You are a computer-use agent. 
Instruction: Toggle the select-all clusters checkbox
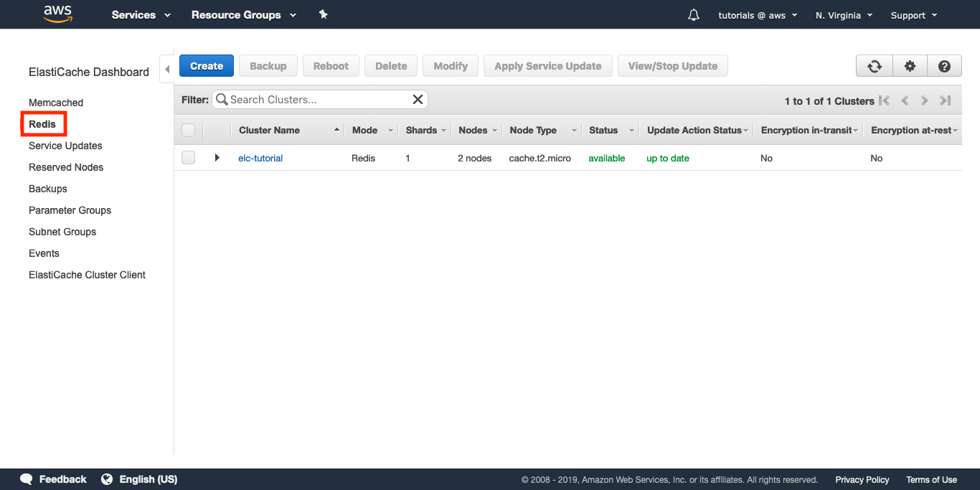[188, 130]
